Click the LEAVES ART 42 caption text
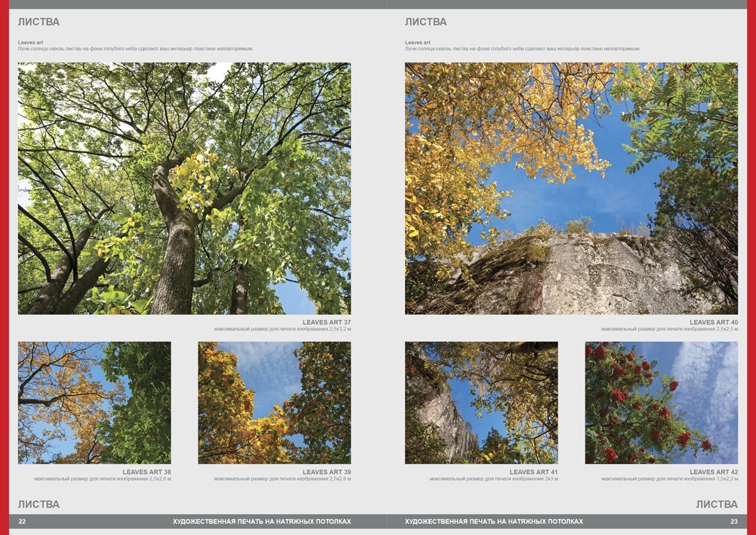The image size is (756, 535). point(714,472)
